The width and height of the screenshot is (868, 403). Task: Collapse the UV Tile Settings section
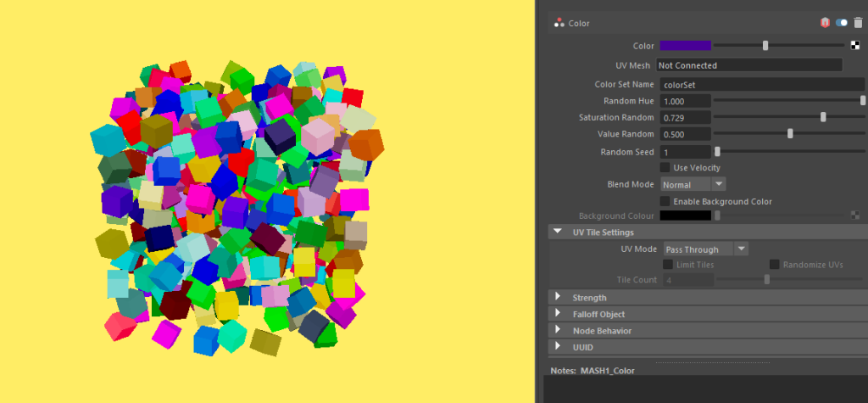pos(558,232)
